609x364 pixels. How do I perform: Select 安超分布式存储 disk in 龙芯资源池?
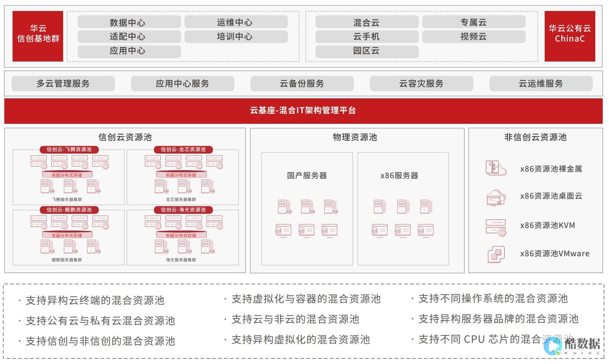pos(181,175)
